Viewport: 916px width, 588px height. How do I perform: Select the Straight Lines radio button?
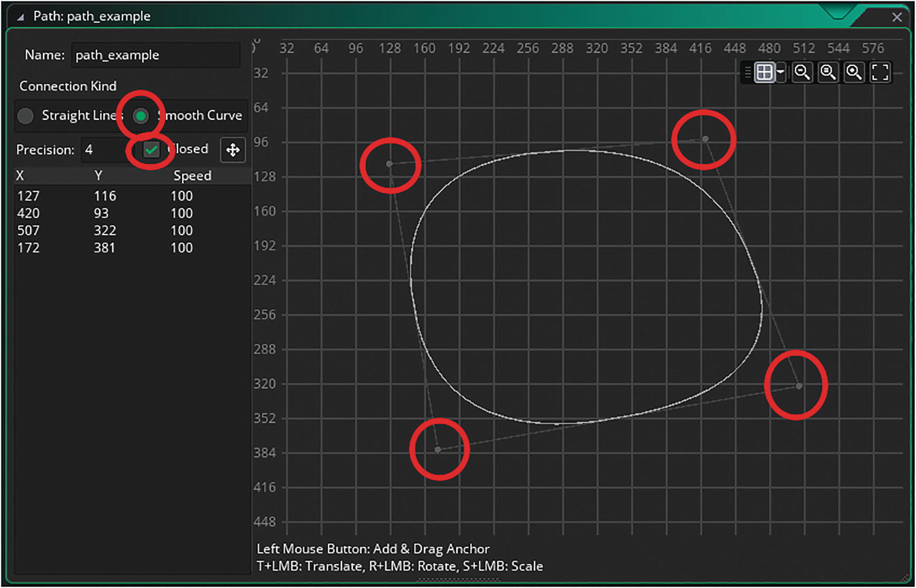[25, 115]
